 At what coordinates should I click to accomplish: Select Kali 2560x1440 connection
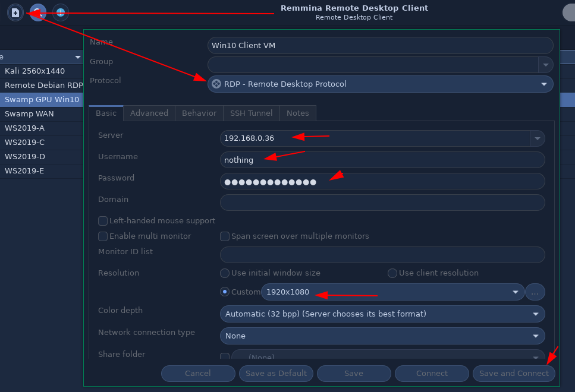[42, 71]
